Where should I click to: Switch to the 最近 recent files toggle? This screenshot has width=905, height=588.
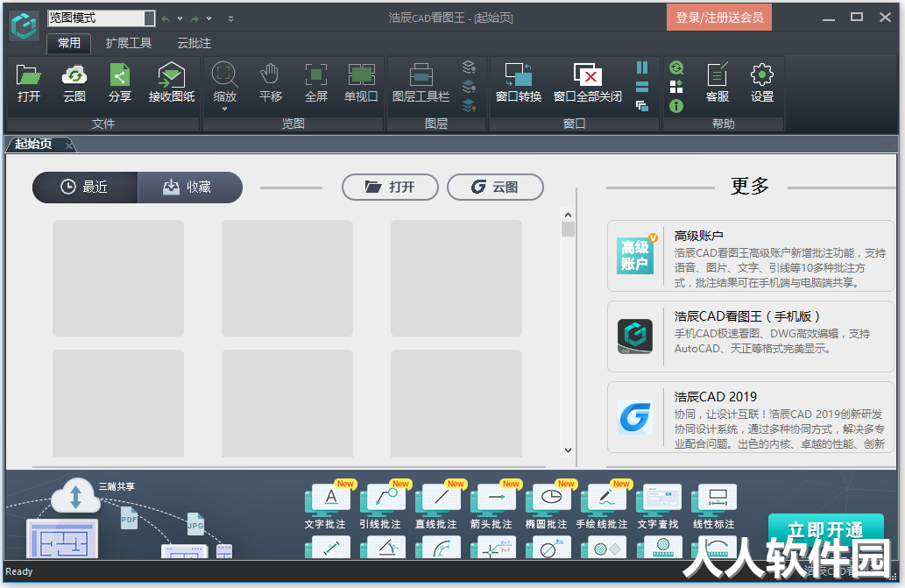(x=85, y=187)
